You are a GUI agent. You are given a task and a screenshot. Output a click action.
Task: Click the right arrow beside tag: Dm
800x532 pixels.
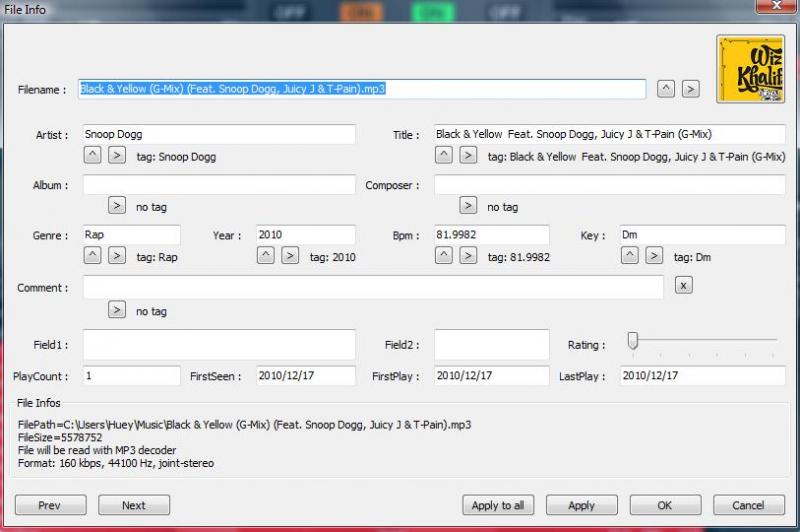(x=654, y=256)
